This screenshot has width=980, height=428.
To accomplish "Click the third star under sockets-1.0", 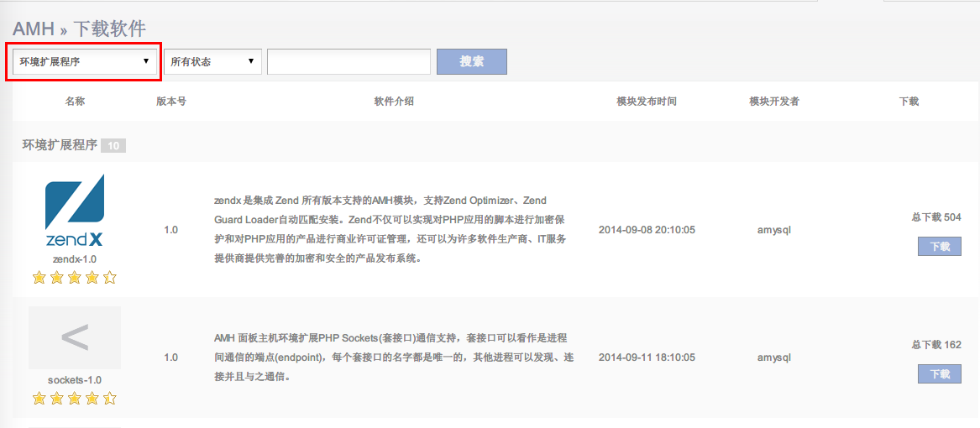I will pos(74,399).
